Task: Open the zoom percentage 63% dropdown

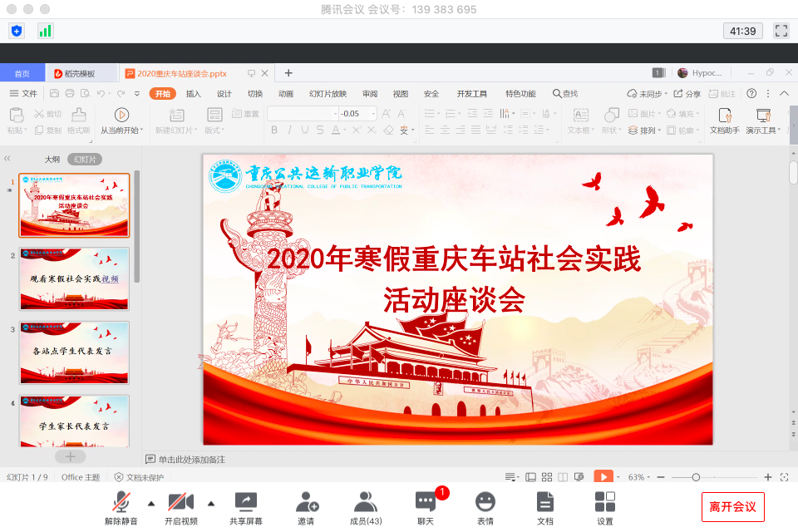Action: [x=640, y=477]
